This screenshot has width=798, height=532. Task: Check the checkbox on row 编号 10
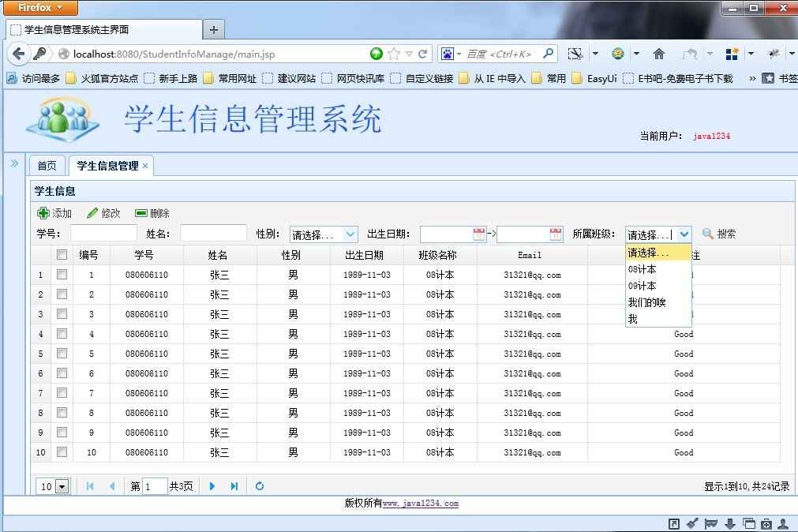click(62, 452)
